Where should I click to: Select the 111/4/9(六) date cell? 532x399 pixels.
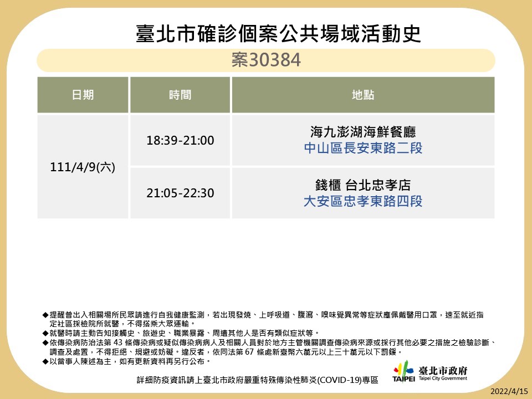tap(83, 167)
